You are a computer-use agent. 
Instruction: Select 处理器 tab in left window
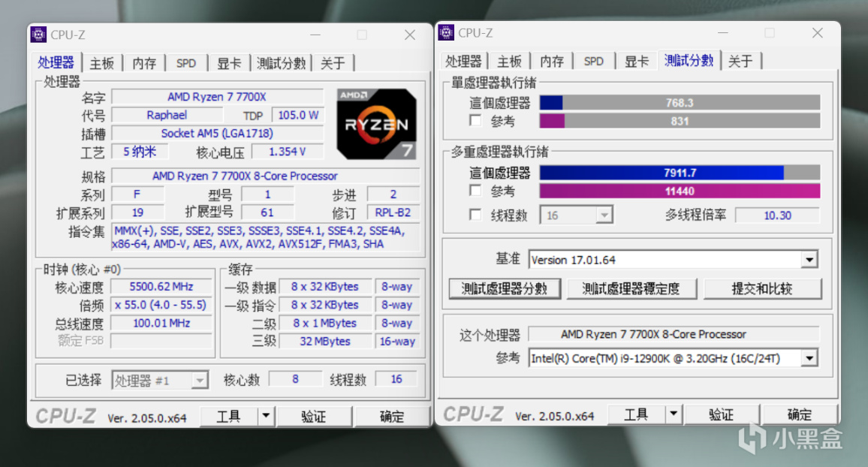pos(56,62)
